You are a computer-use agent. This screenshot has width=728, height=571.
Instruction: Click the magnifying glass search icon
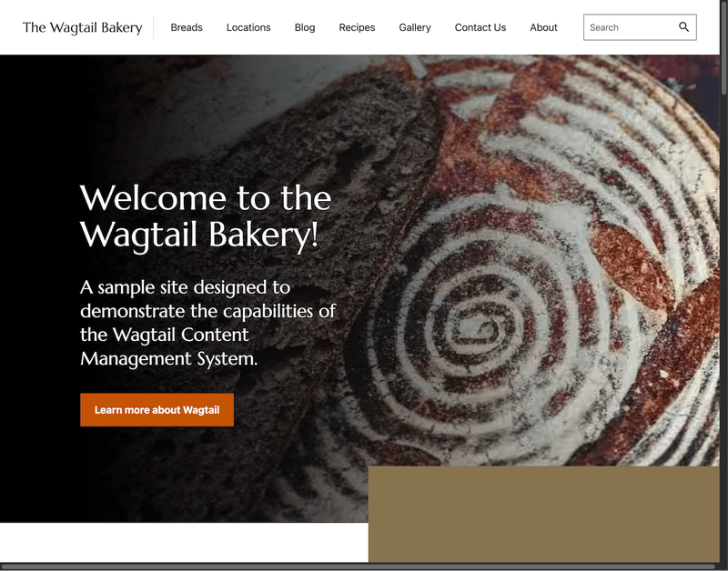click(683, 27)
